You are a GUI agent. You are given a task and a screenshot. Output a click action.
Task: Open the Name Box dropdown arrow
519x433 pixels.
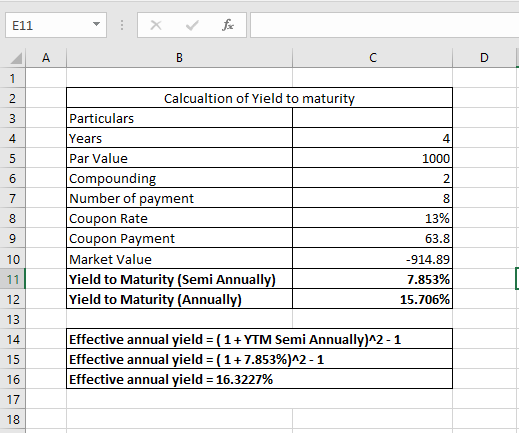[96, 24]
